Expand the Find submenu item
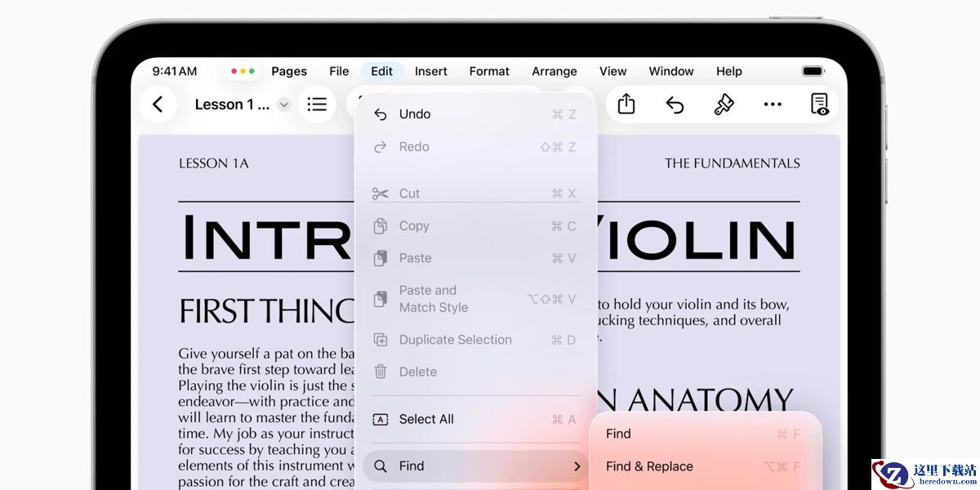This screenshot has height=490, width=980. pos(476,466)
